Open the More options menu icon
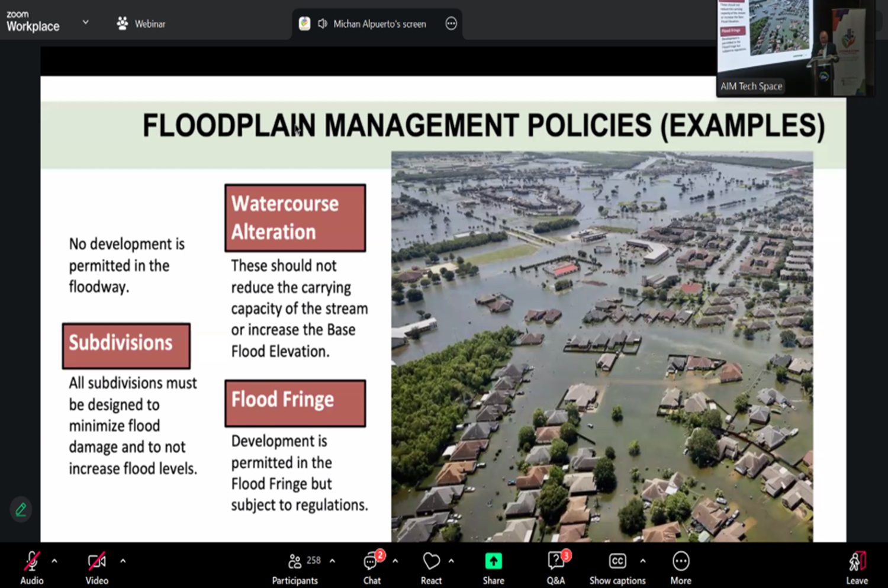The height and width of the screenshot is (588, 888). pyautogui.click(x=681, y=561)
